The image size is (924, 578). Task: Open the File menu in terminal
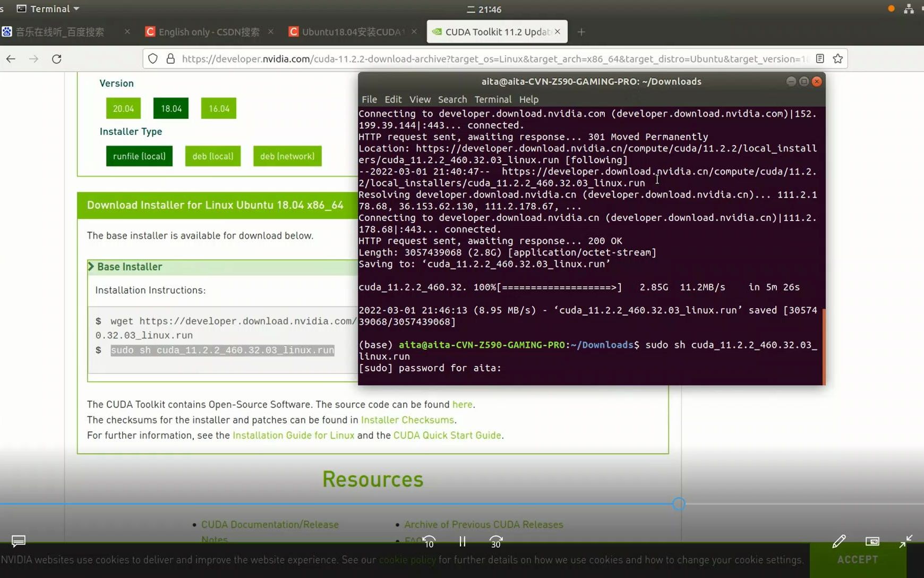(369, 99)
